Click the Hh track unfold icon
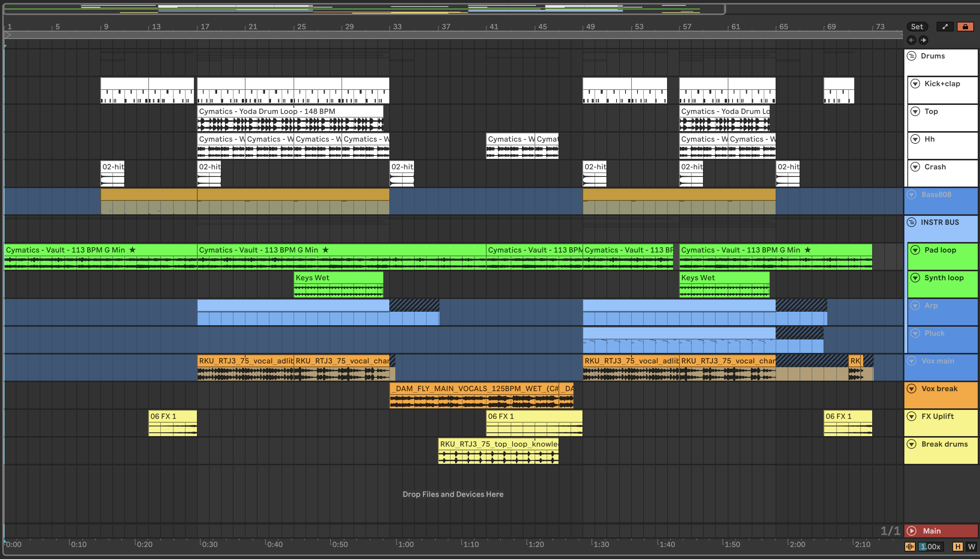The height and width of the screenshot is (559, 980). point(915,139)
